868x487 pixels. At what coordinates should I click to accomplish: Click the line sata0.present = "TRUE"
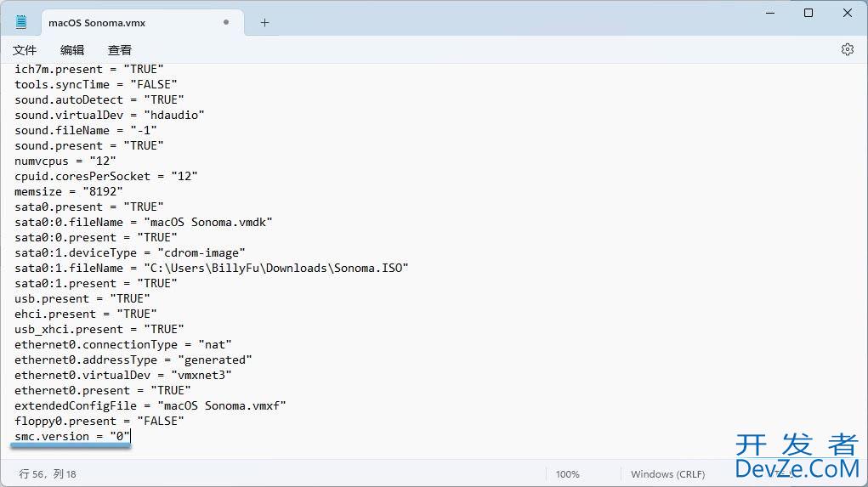pyautogui.click(x=89, y=207)
